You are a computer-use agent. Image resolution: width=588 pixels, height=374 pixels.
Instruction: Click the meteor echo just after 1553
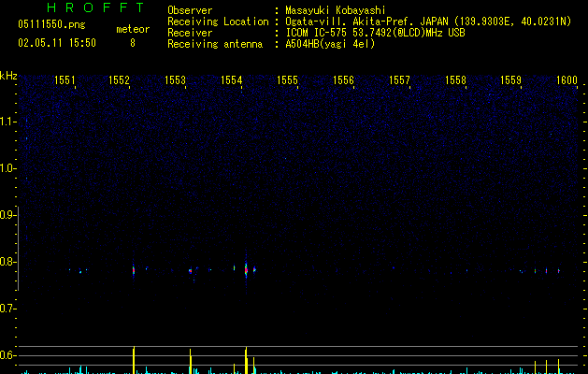pyautogui.click(x=191, y=270)
